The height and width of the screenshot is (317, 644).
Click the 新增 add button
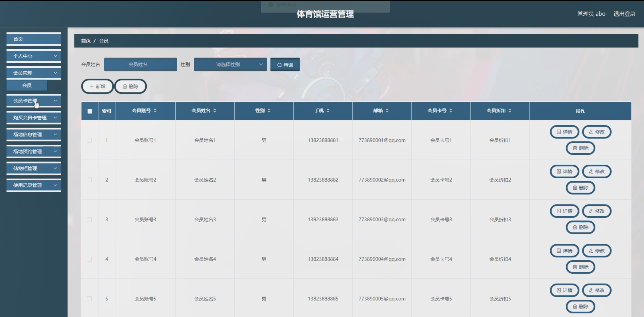[x=98, y=86]
